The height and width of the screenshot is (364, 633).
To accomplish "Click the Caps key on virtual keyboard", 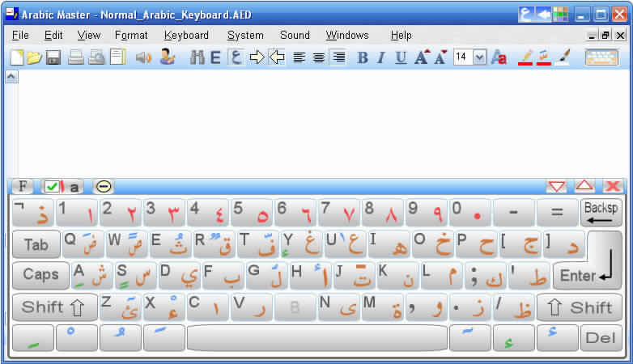I will 40,275.
